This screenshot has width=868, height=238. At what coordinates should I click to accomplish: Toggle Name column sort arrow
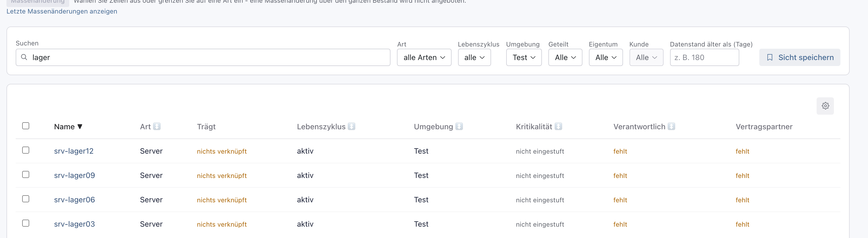(80, 127)
